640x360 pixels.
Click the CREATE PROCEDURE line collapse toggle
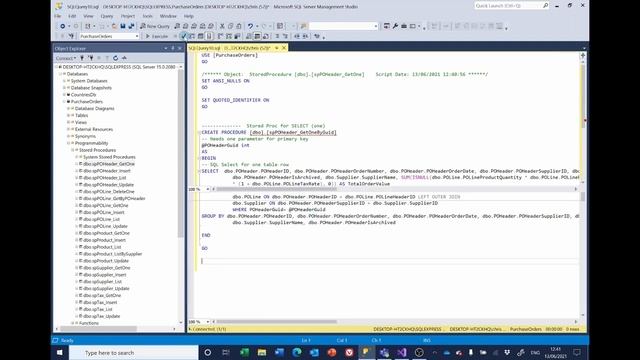(199, 133)
